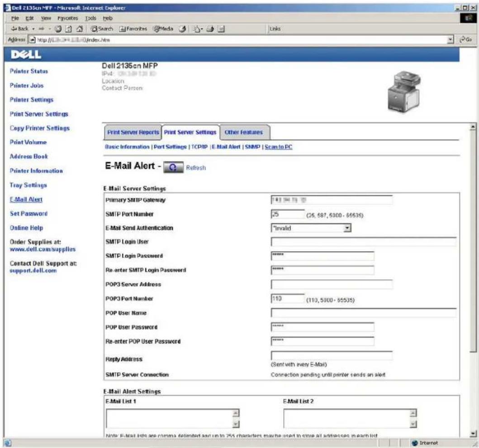Open the View menu
The height and width of the screenshot is (448, 479).
(46, 19)
